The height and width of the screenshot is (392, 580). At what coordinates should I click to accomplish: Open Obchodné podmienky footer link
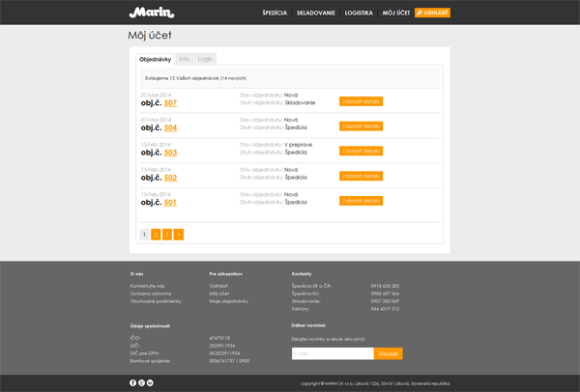156,301
